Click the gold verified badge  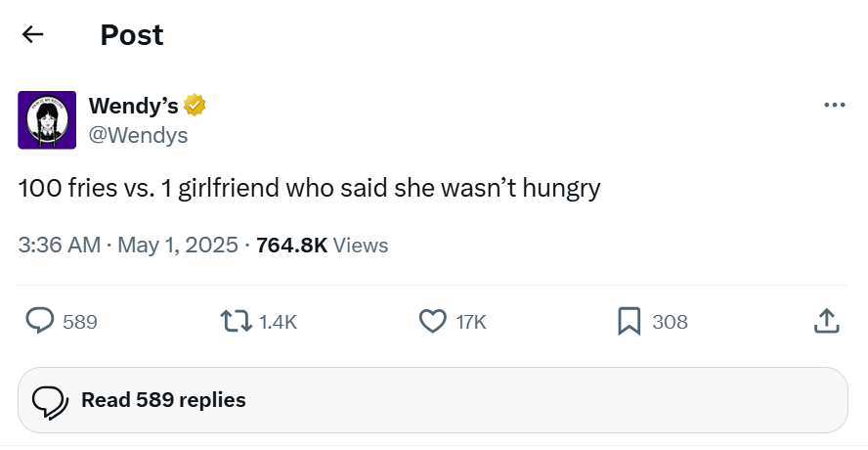point(195,106)
